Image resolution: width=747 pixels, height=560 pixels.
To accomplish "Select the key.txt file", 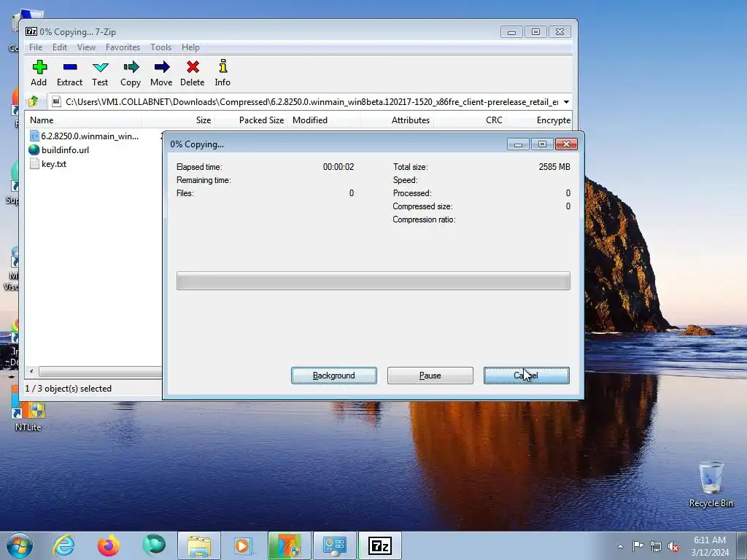I will click(x=48, y=164).
